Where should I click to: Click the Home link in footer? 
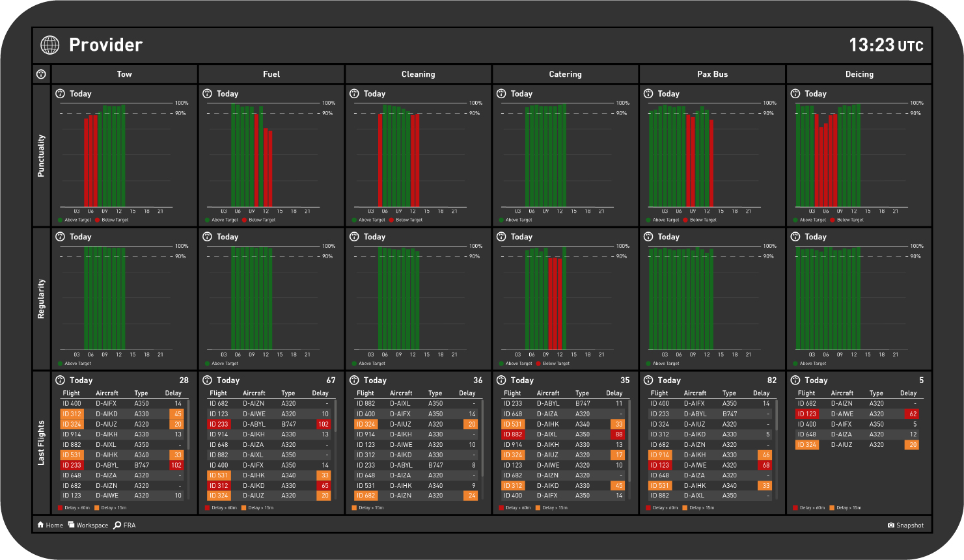(55, 526)
